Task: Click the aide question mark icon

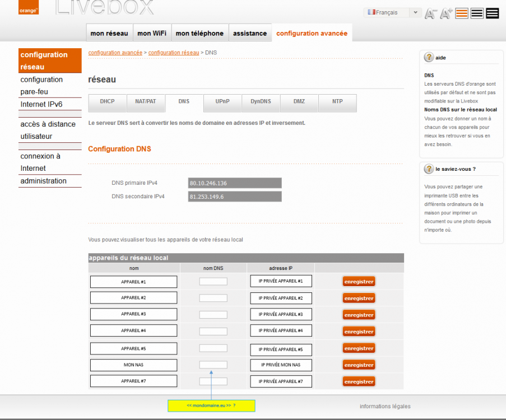Action: [429, 57]
